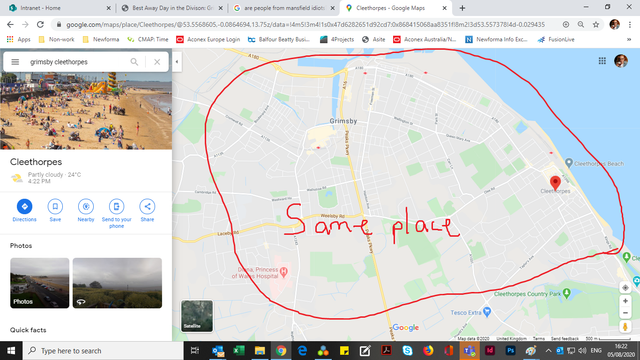This screenshot has height=360, width=640.
Task: Open the Google apps grid
Action: click(602, 61)
